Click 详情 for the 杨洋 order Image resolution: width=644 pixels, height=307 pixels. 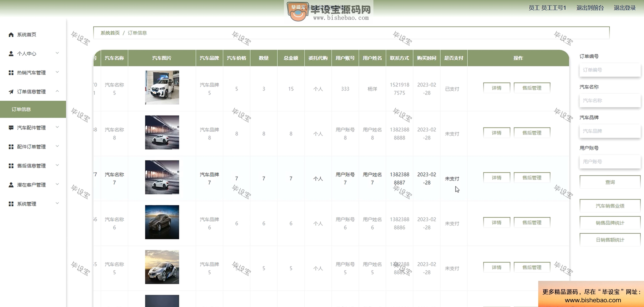496,88
